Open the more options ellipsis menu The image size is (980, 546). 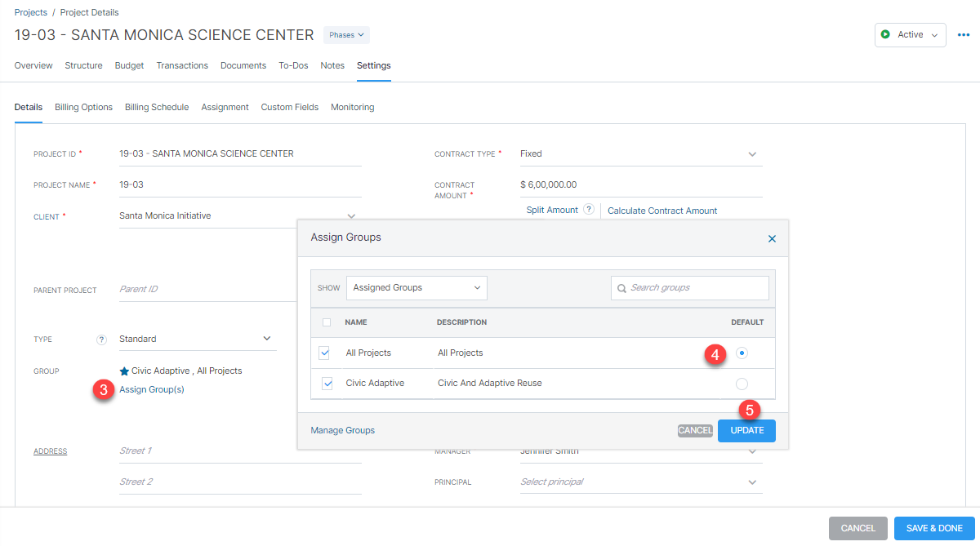[964, 35]
